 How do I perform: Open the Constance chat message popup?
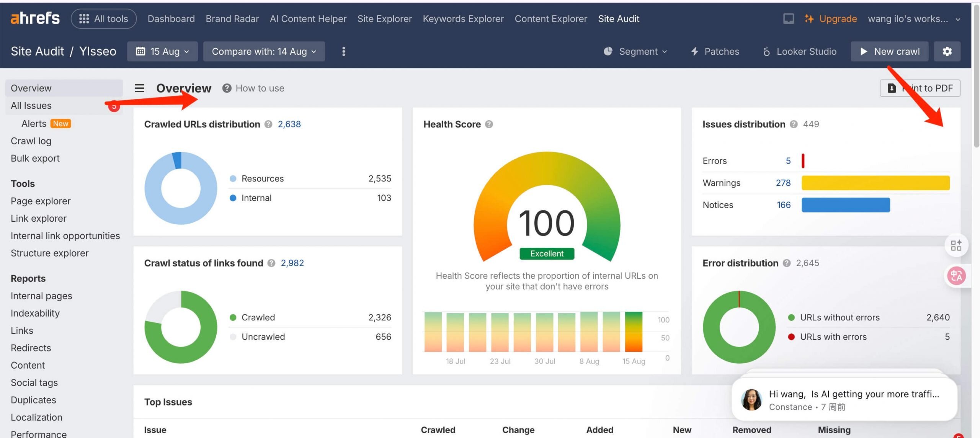click(x=844, y=399)
